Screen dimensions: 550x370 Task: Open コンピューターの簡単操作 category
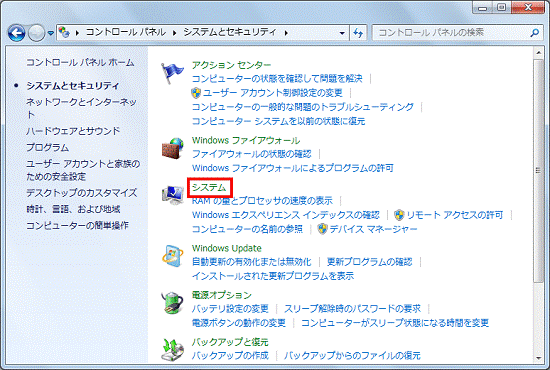pos(78,226)
